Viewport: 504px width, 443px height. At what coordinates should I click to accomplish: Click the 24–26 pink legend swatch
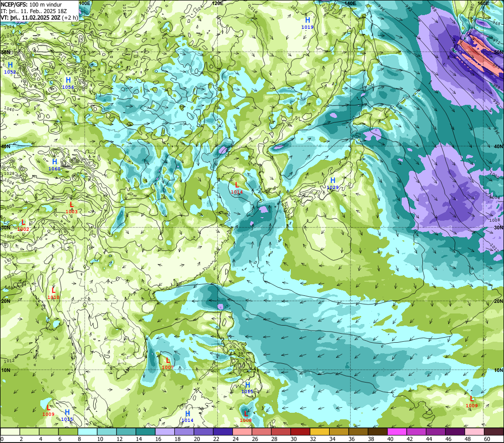pos(242,431)
